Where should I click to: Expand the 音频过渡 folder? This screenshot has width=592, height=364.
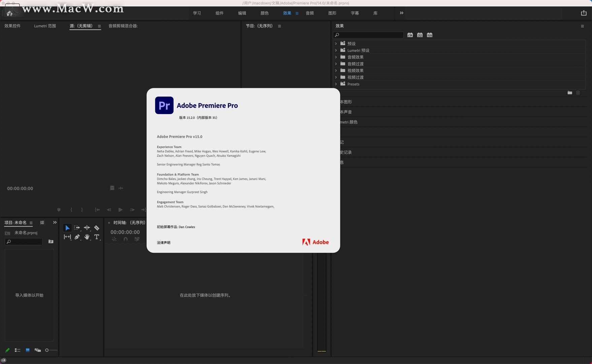point(336,64)
